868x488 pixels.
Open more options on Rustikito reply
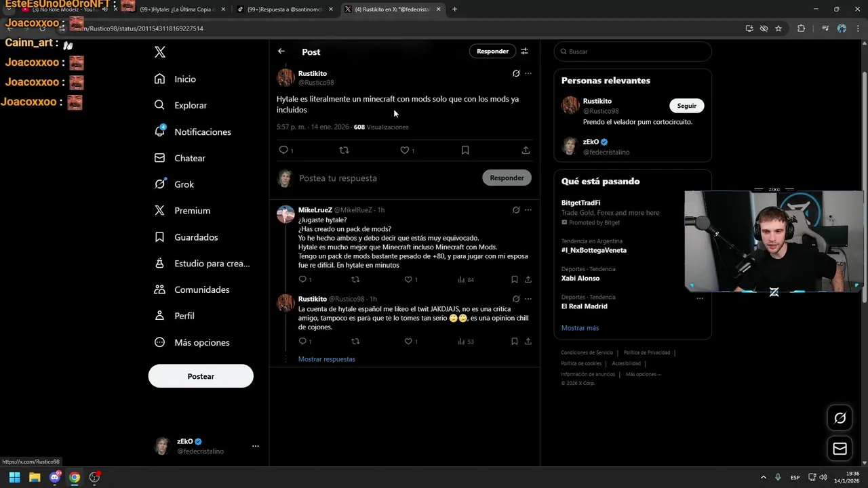(528, 299)
